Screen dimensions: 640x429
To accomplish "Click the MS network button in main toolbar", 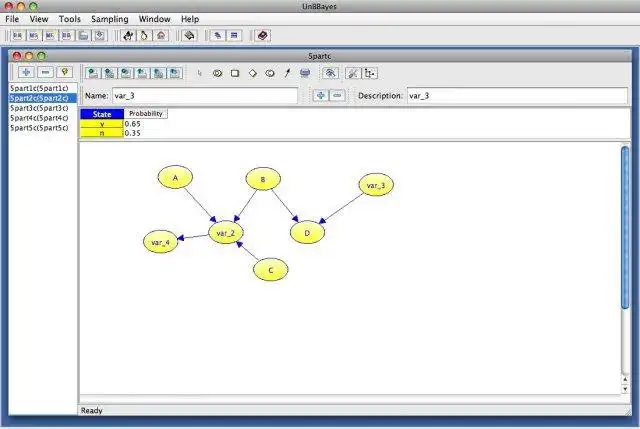I will (33, 36).
